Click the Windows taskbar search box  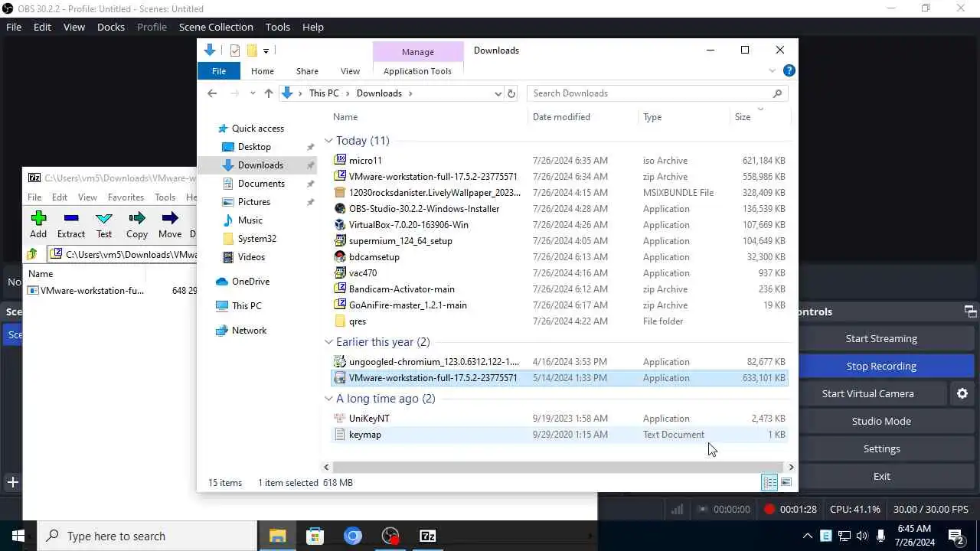tap(147, 536)
